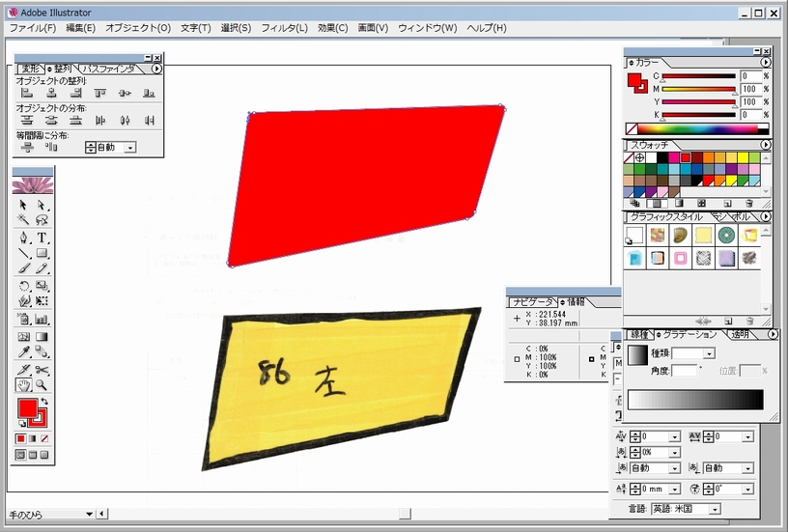The image size is (788, 532).
Task: Click the Eyedropper tool
Action: pyautogui.click(x=24, y=352)
